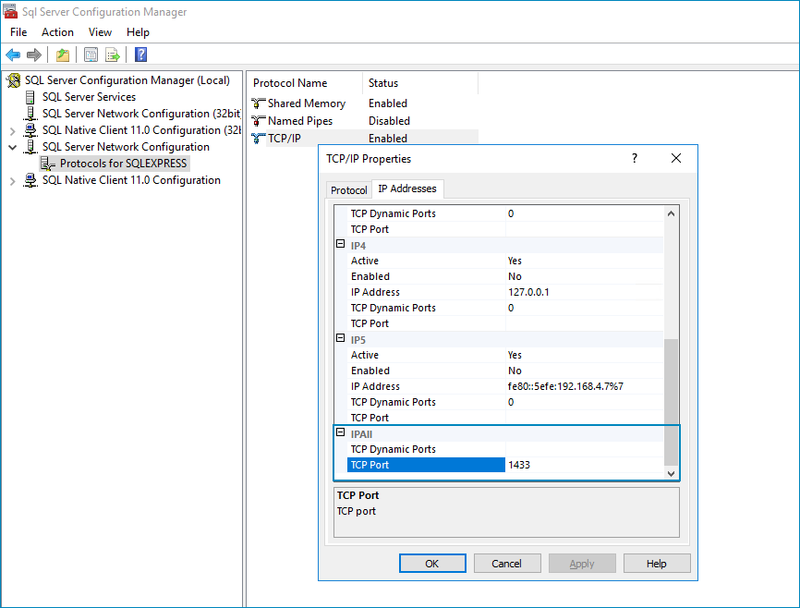Click the Export List toolbar icon
The width and height of the screenshot is (800, 608).
(x=112, y=55)
